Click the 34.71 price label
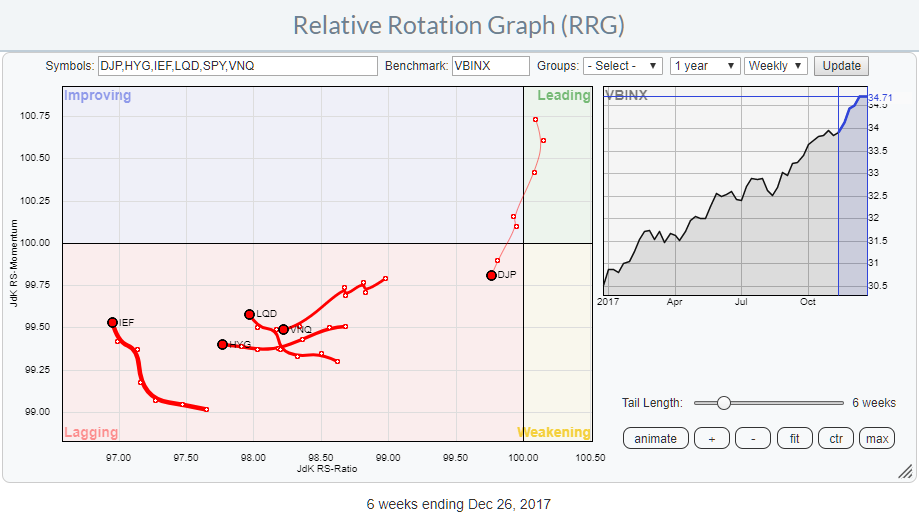 (880, 98)
